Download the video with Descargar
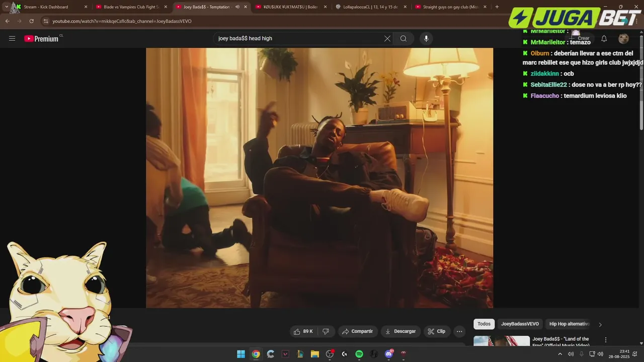 click(400, 331)
